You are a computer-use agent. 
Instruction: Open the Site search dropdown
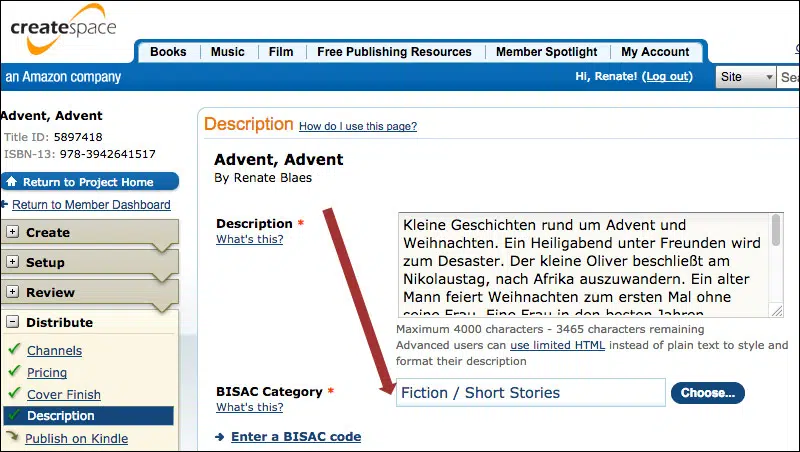pos(746,77)
